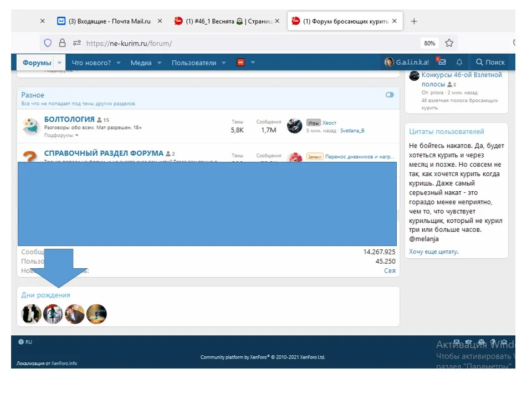532x399 pixels.
Task: Open СПРАВОЧНЫЙ РАЗДЕЛ ФОРУМА link
Action: pyautogui.click(x=104, y=153)
